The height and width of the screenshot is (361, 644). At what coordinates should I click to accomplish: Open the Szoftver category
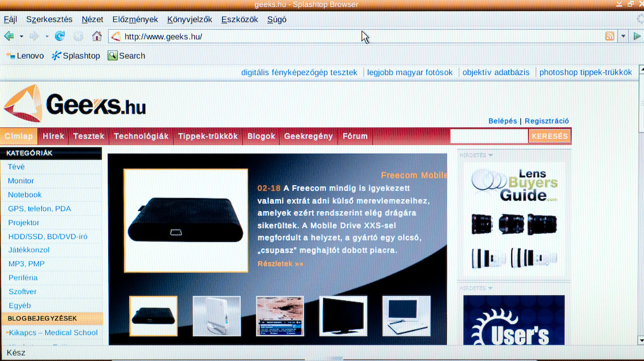click(x=22, y=292)
